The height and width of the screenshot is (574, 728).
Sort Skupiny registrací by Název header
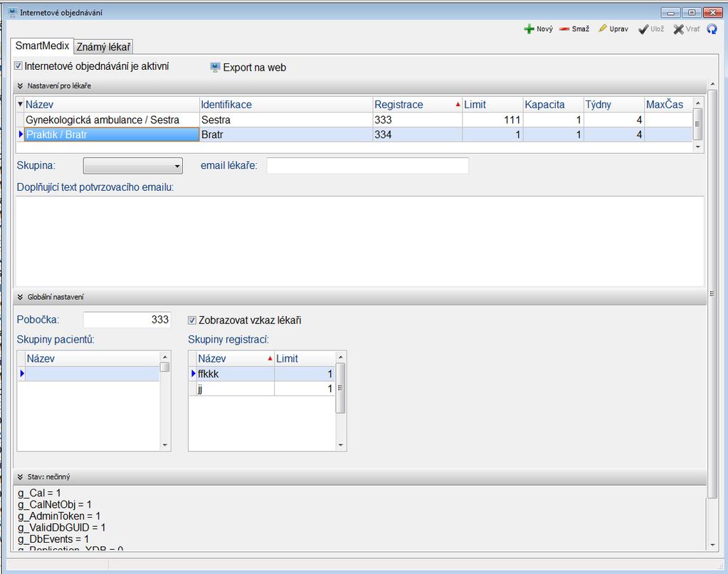click(235, 359)
